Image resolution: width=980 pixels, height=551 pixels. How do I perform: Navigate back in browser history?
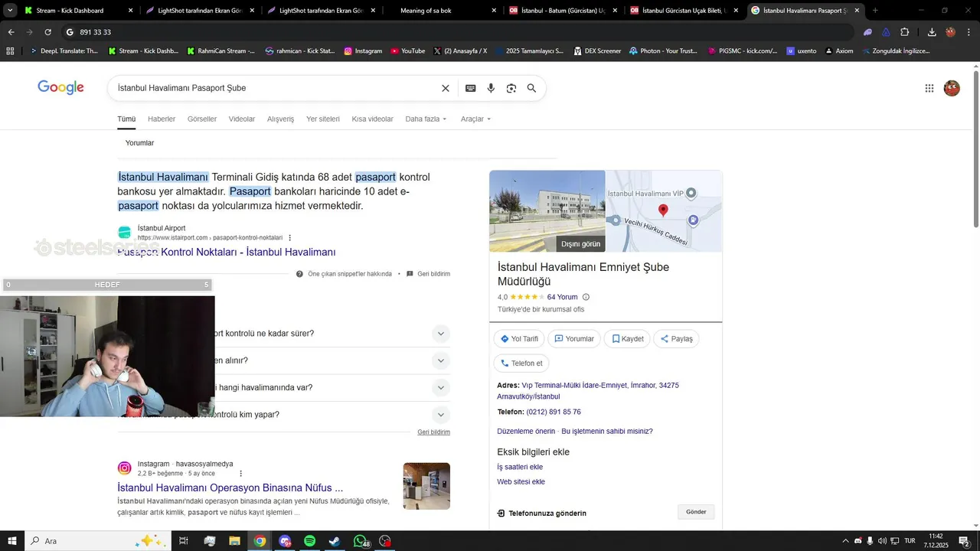coord(11,32)
